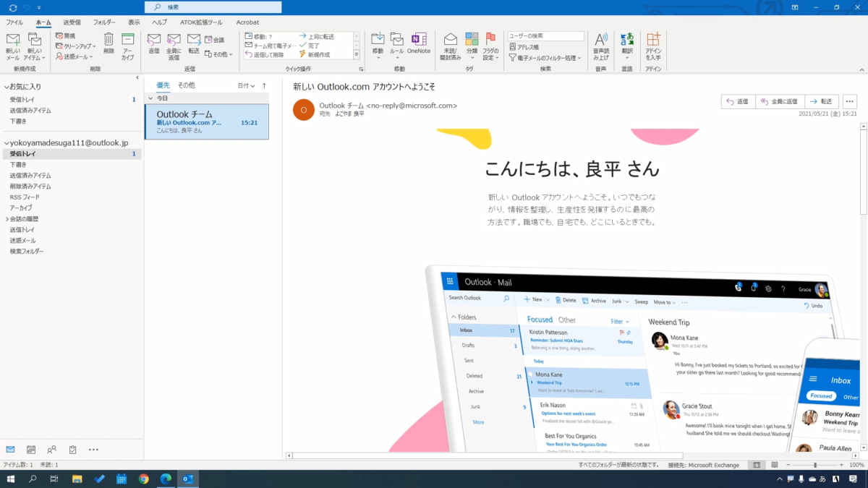Open the Acrobat tab
This screenshot has width=868, height=488.
(x=247, y=22)
